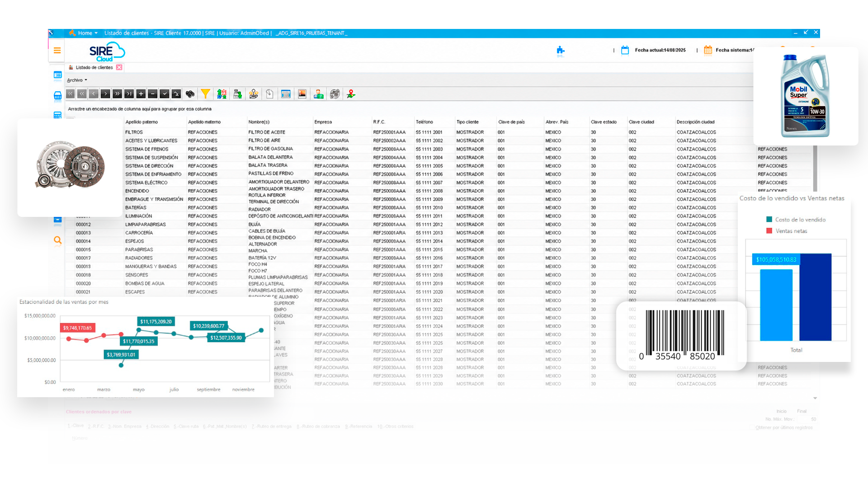The height and width of the screenshot is (488, 868).
Task: Click the blue puzzle-piece plugin icon
Action: click(x=561, y=51)
